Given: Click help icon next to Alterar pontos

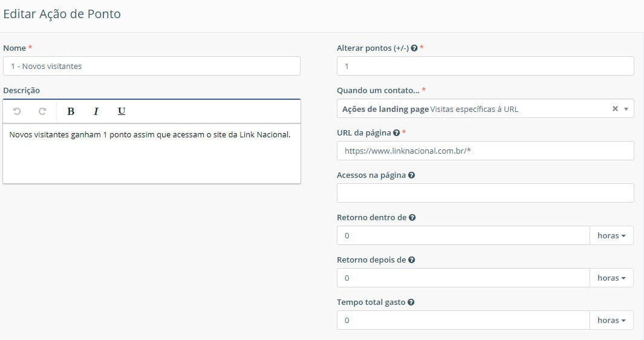Looking at the screenshot, I should (x=414, y=48).
